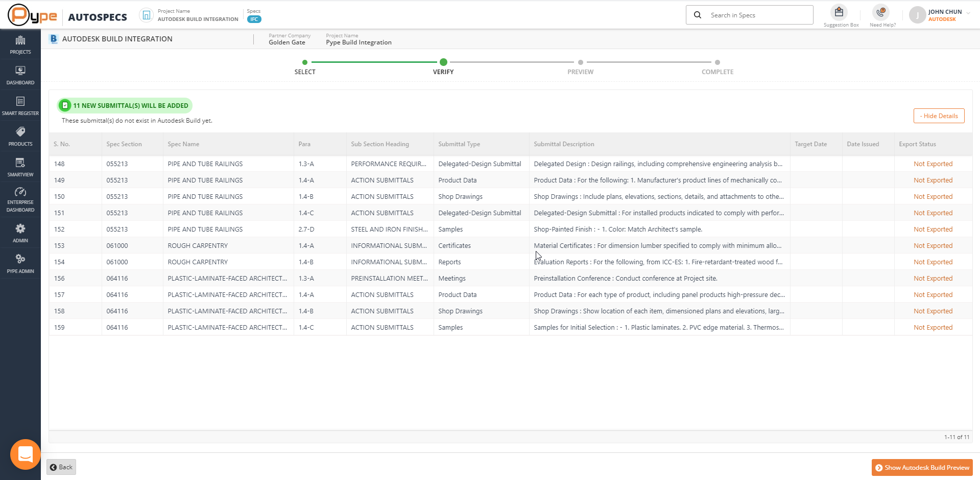Open the Suggestion Box icon

pos(839,12)
